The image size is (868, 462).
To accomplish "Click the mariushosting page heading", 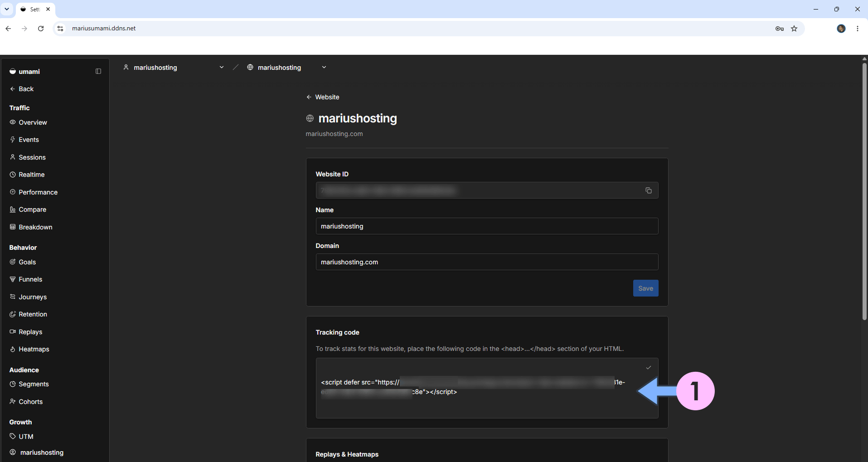I will (x=358, y=118).
